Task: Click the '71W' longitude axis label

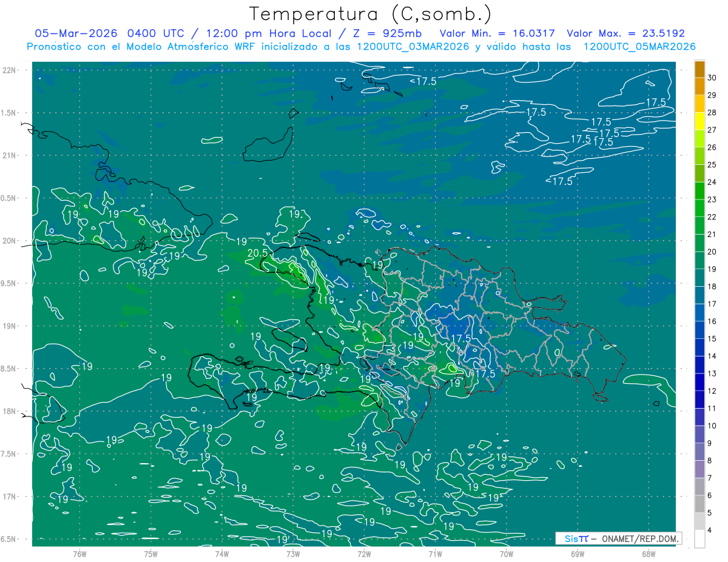Action: (x=435, y=554)
